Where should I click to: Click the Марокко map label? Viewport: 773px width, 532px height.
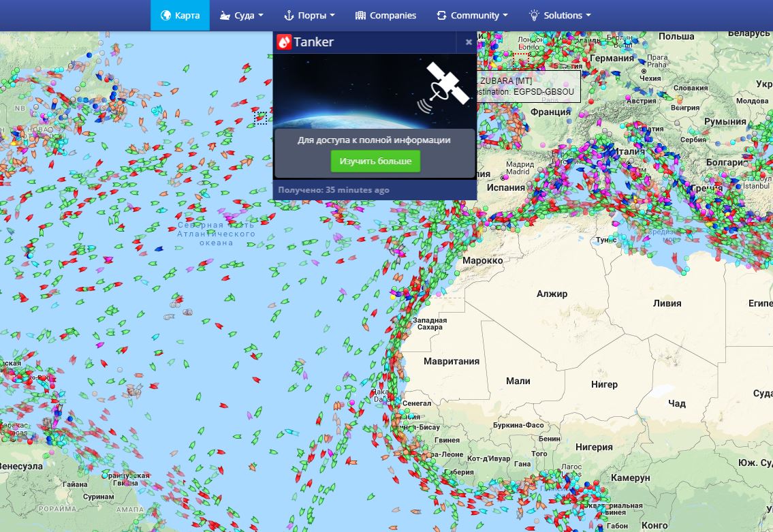483,260
